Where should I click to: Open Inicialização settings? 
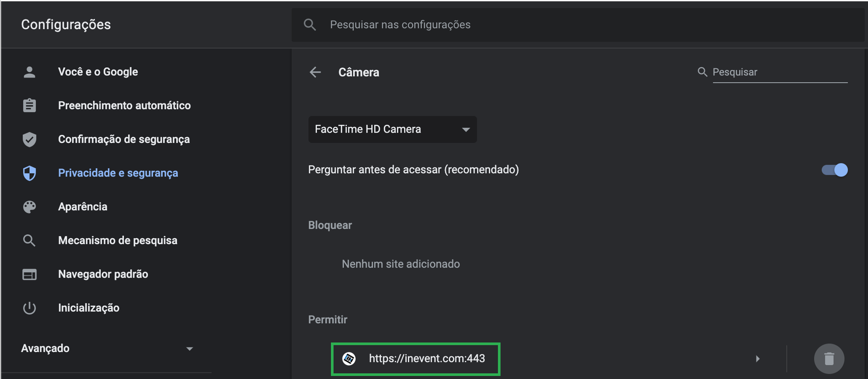point(89,308)
